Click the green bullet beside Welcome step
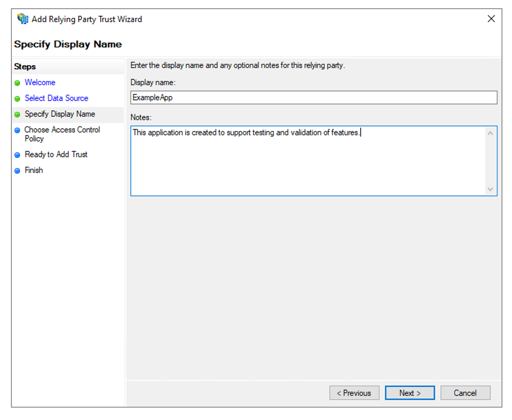 [x=17, y=83]
